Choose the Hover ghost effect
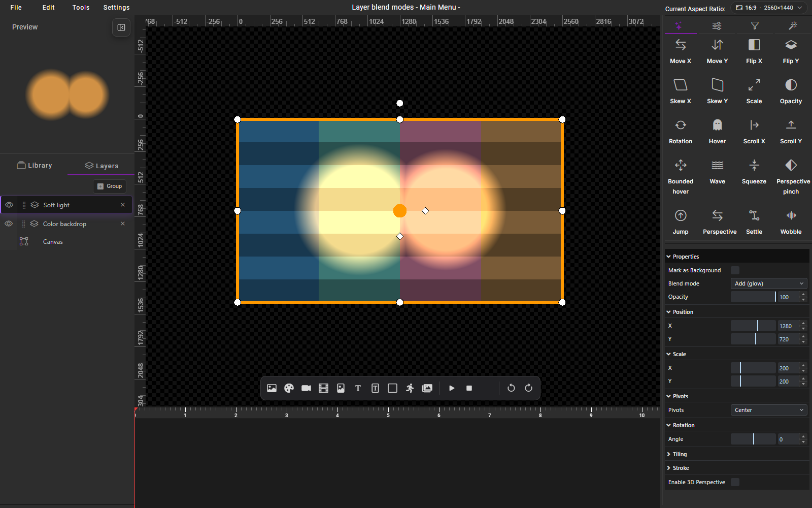Image resolution: width=812 pixels, height=508 pixels. coord(717,132)
